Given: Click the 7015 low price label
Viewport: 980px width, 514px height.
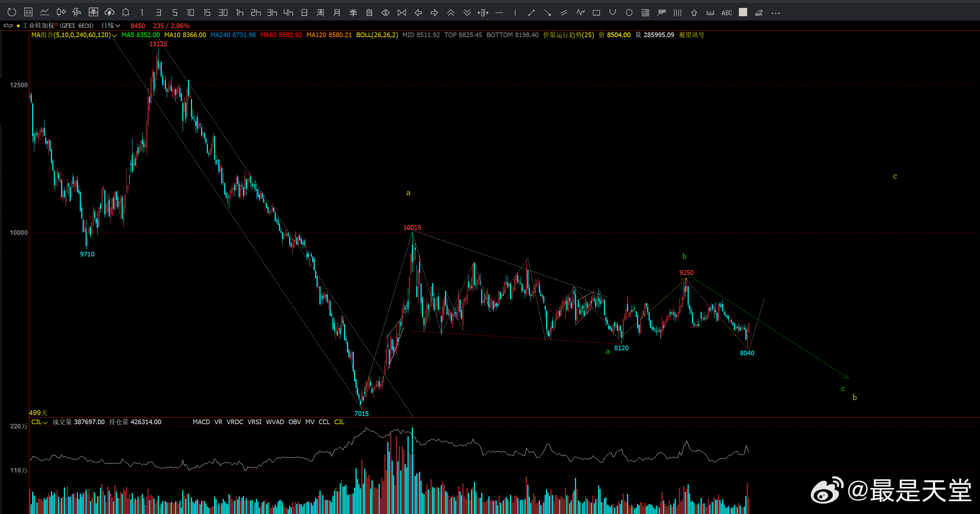Looking at the screenshot, I should coord(361,414).
